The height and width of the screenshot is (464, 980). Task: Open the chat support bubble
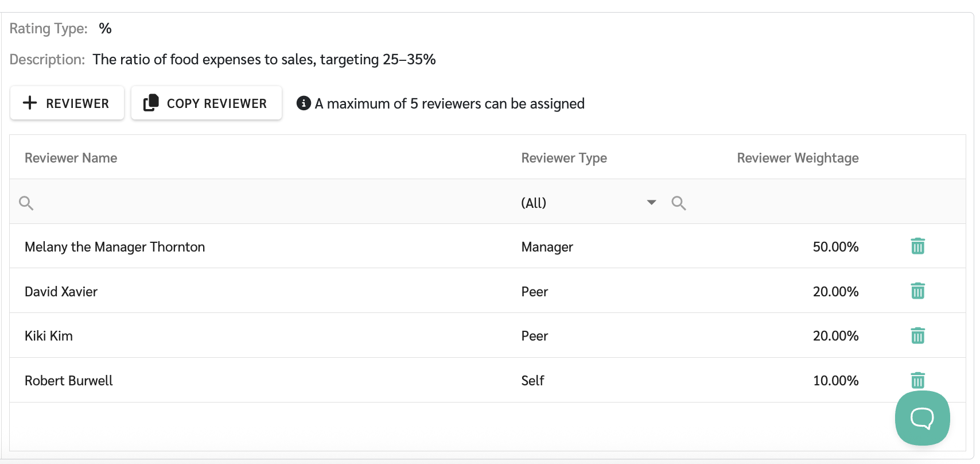pyautogui.click(x=922, y=418)
